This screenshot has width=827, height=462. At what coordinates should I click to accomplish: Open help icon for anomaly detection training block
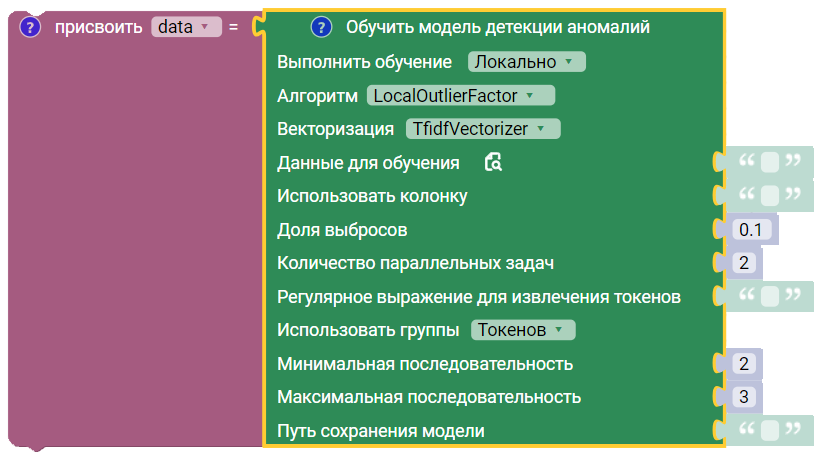(x=321, y=27)
